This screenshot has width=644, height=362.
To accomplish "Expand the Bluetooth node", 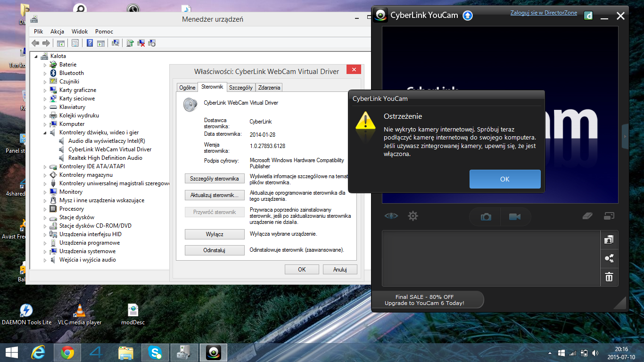I will (x=45, y=73).
